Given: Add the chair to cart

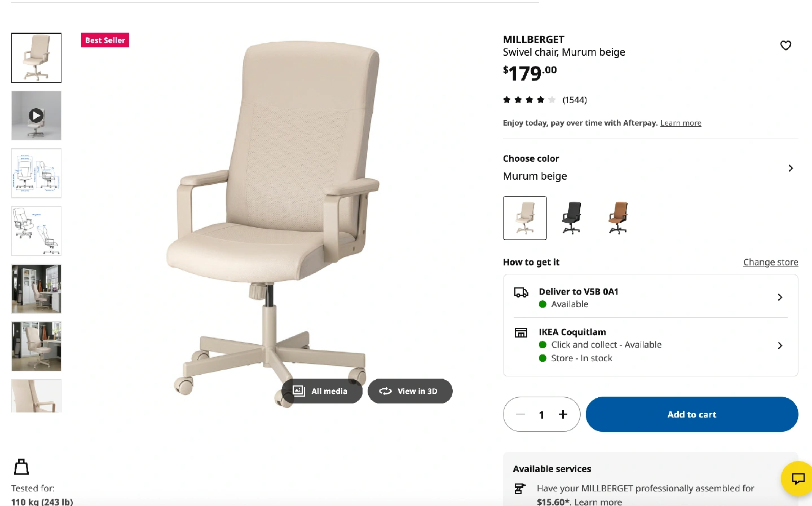Looking at the screenshot, I should pos(692,415).
